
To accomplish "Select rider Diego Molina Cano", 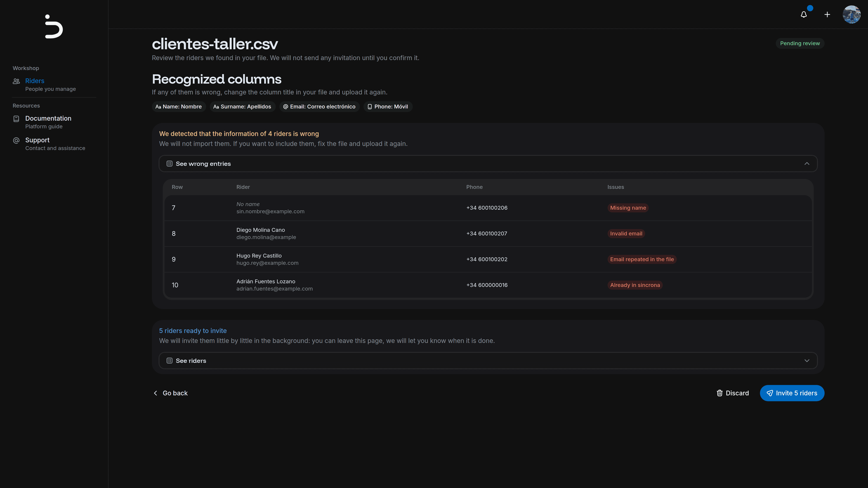I will coord(260,230).
